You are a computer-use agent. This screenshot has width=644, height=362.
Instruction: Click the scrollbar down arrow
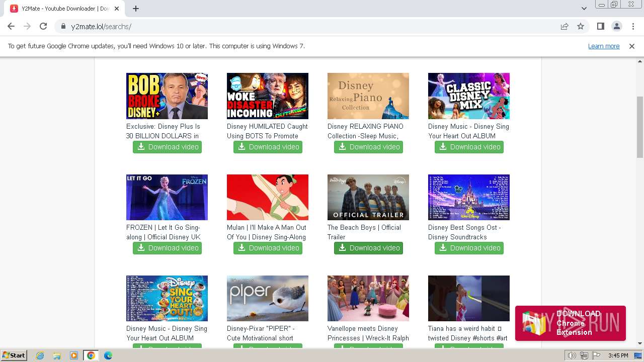pyautogui.click(x=640, y=343)
